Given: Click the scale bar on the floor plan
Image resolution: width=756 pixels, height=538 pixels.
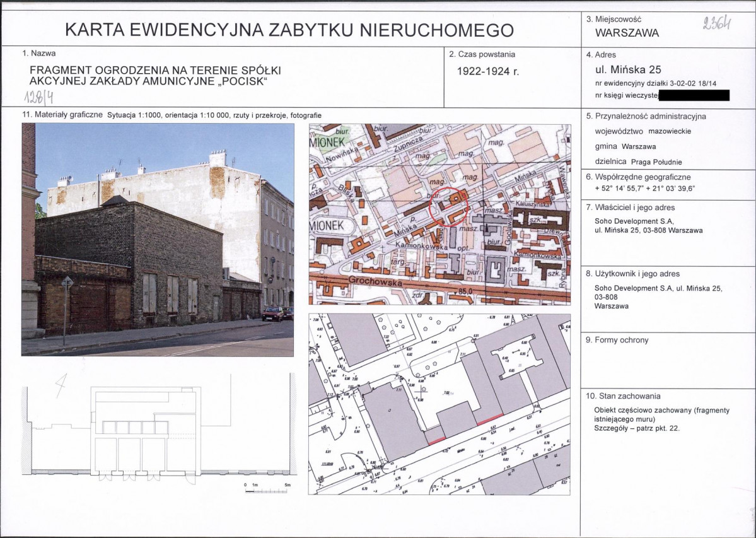Looking at the screenshot, I should (267, 489).
